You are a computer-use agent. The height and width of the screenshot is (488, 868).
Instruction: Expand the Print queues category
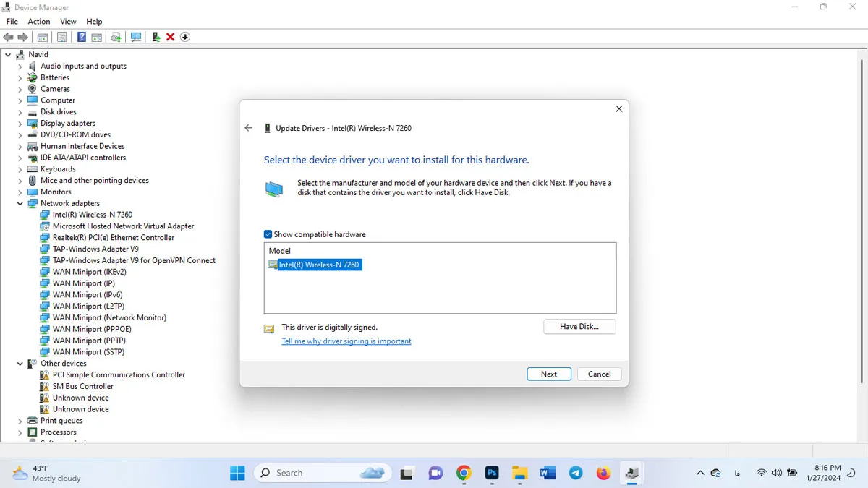click(x=20, y=421)
